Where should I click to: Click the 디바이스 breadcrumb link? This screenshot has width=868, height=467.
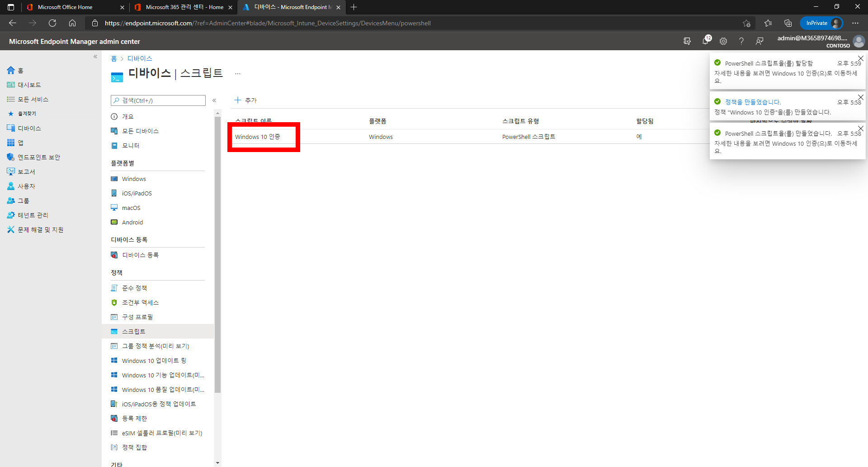pyautogui.click(x=140, y=59)
